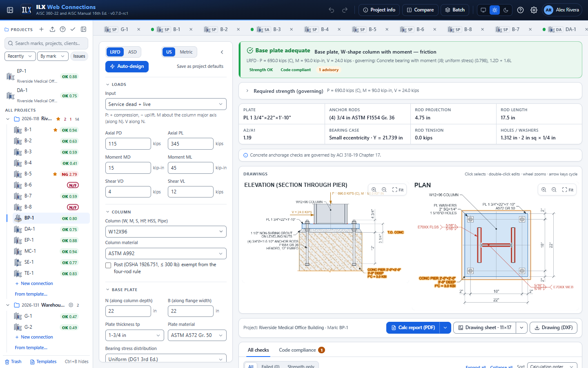Open Templates in the sidebar footer
This screenshot has width=588, height=368.
coord(43,361)
